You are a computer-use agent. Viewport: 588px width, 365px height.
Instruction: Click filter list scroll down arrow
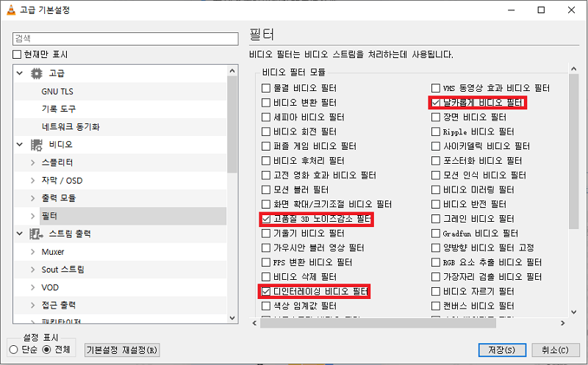point(573,312)
